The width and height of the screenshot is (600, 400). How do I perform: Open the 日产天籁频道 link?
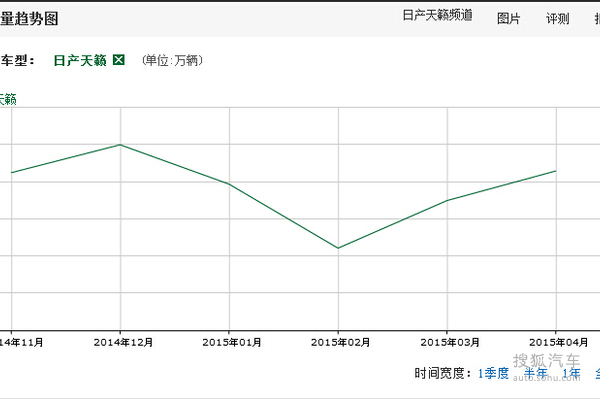click(x=437, y=17)
